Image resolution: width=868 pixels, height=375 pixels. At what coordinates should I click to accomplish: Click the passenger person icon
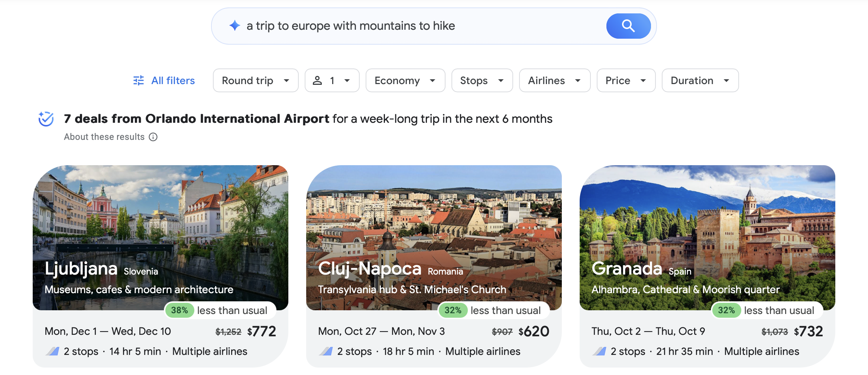tap(317, 80)
